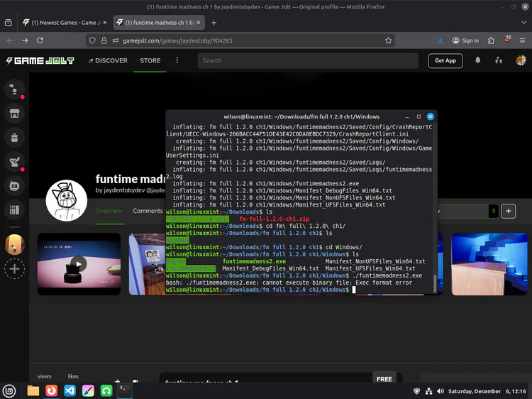Click the terminal scrollbar handle
The height and width of the screenshot is (399, 532).
tap(435, 283)
